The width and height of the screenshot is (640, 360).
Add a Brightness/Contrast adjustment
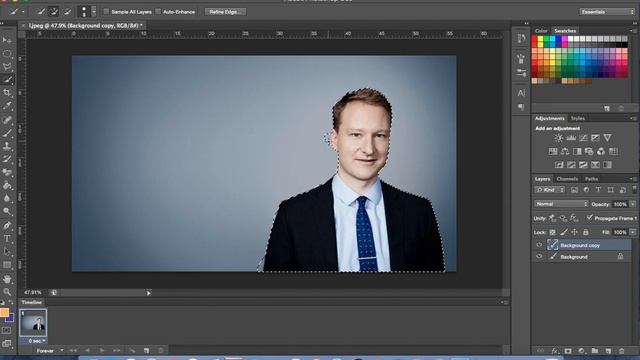(558, 138)
